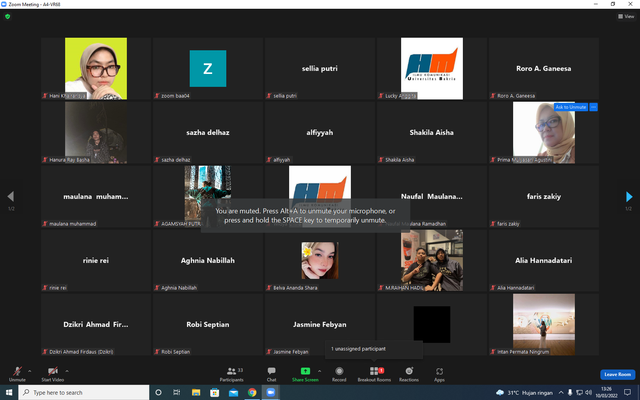Select Intan Permata Ningrum tile
This screenshot has width=640, height=400.
pyautogui.click(x=544, y=324)
